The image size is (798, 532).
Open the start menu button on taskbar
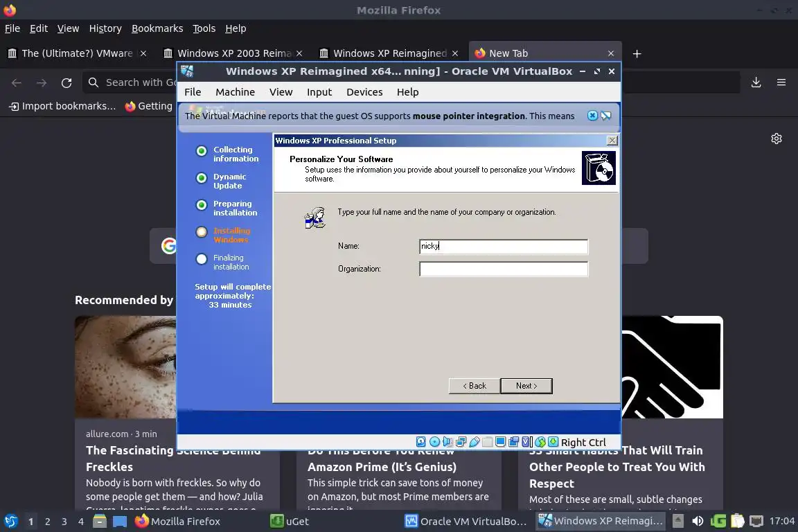point(10,522)
